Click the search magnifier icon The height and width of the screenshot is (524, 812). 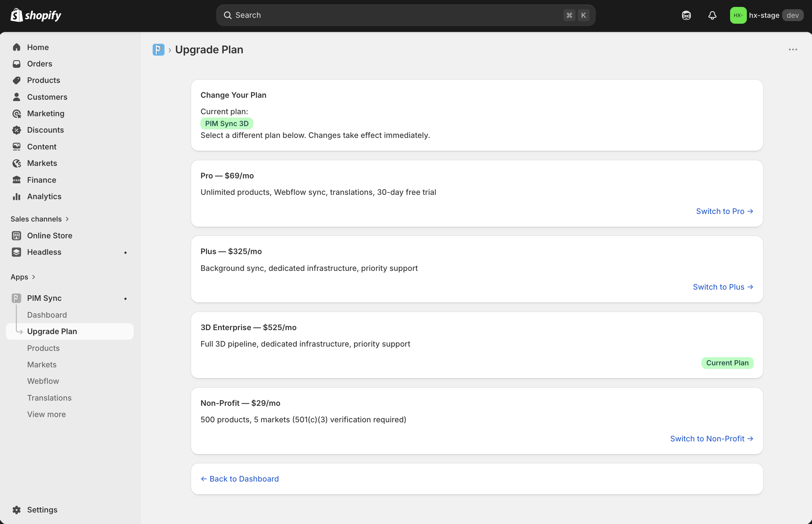click(227, 15)
